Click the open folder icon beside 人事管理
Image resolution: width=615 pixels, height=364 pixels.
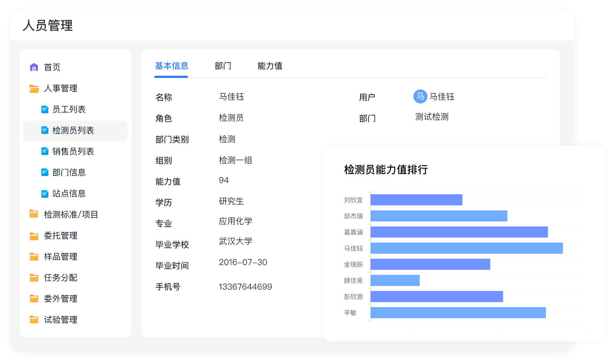pos(34,89)
